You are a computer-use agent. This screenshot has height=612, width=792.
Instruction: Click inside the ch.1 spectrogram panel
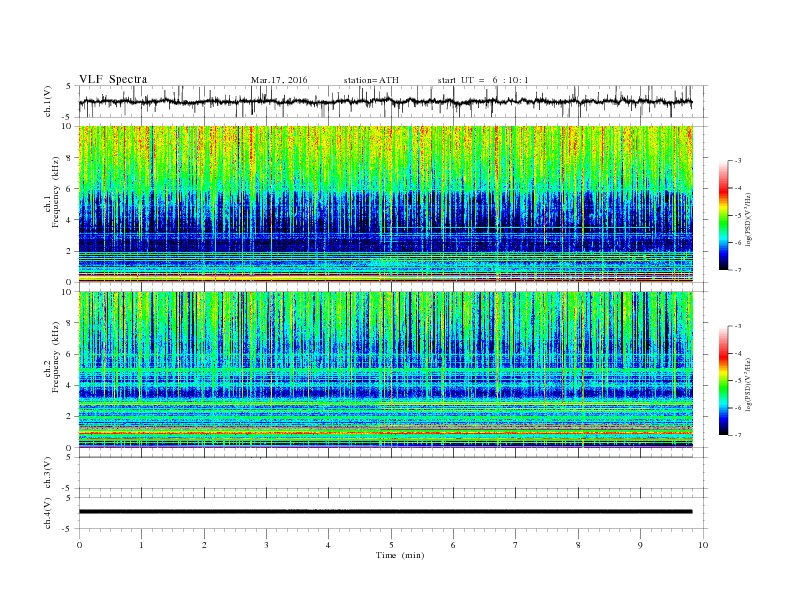tap(386, 204)
